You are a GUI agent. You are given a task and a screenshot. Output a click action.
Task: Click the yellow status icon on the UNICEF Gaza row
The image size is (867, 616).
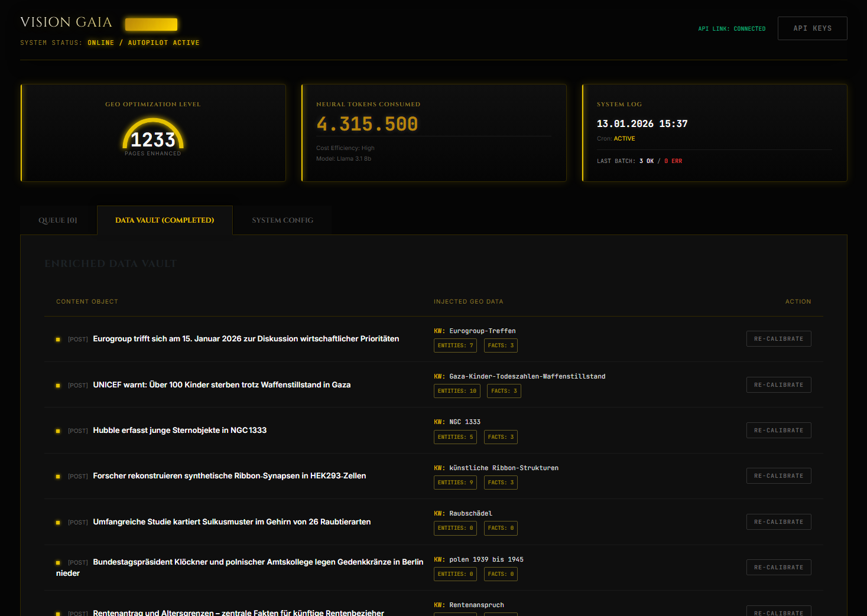[x=57, y=385]
